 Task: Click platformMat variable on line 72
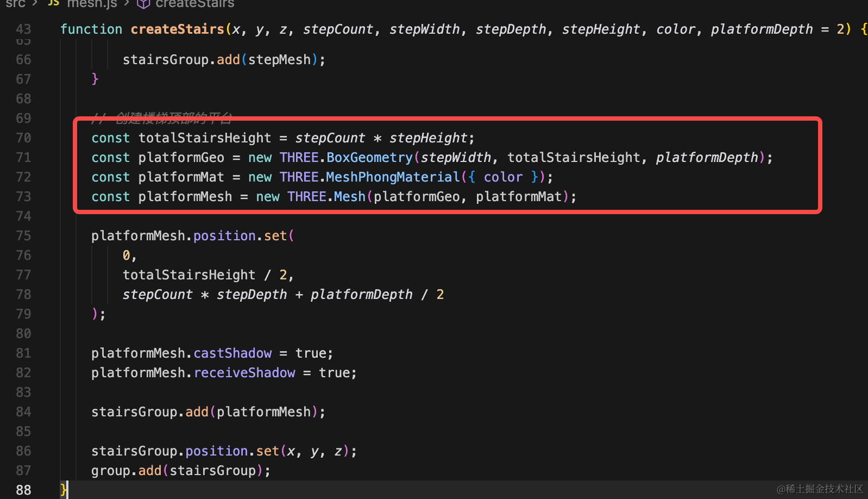[x=181, y=177]
